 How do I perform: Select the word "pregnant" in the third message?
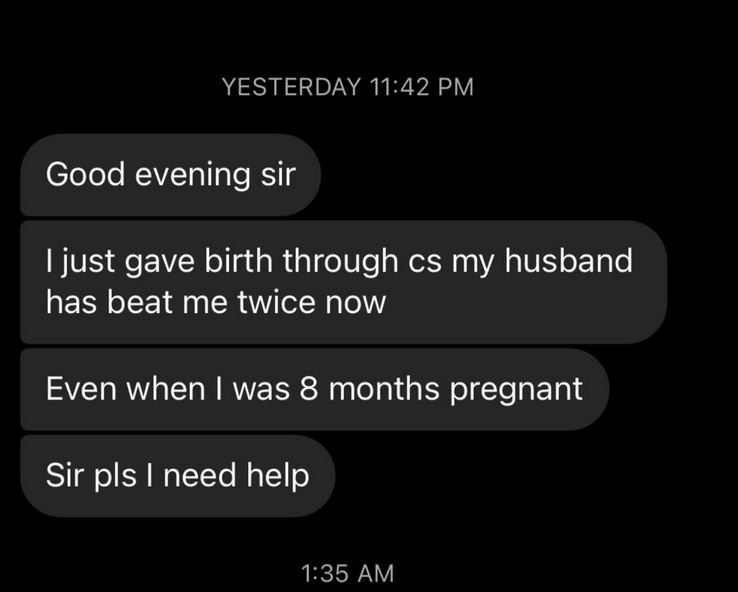pos(516,391)
